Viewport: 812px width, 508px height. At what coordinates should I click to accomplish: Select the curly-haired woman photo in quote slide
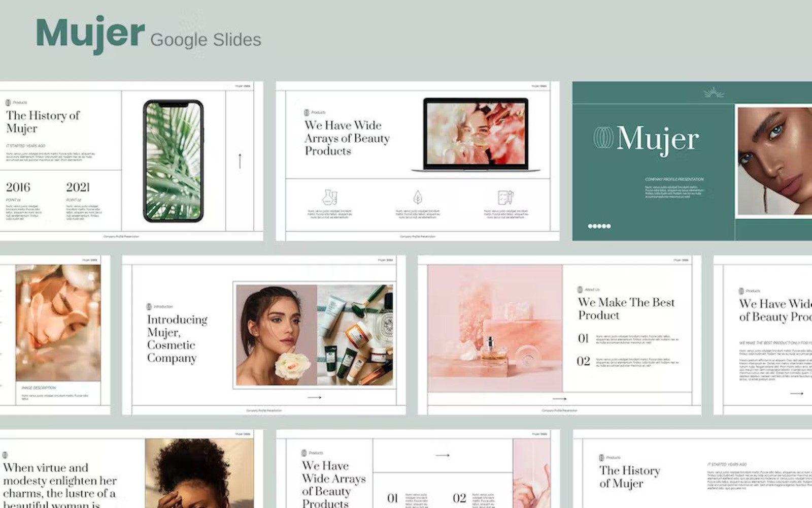tap(199, 473)
